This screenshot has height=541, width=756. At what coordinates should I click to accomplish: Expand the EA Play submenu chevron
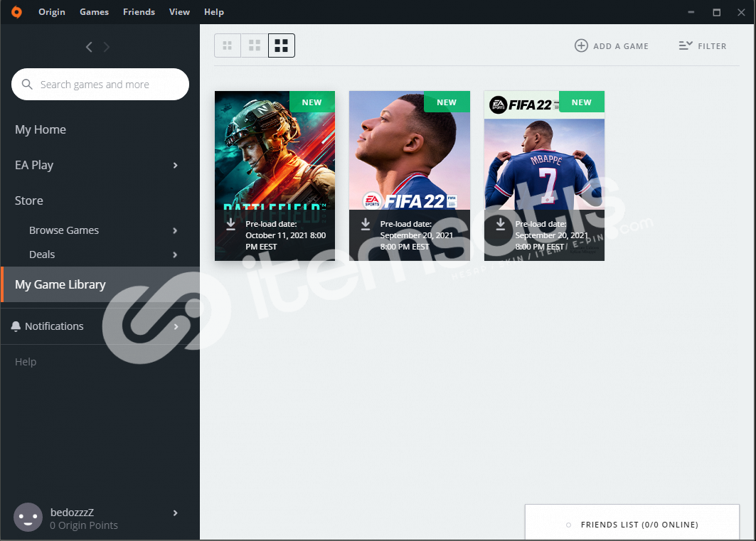(175, 165)
